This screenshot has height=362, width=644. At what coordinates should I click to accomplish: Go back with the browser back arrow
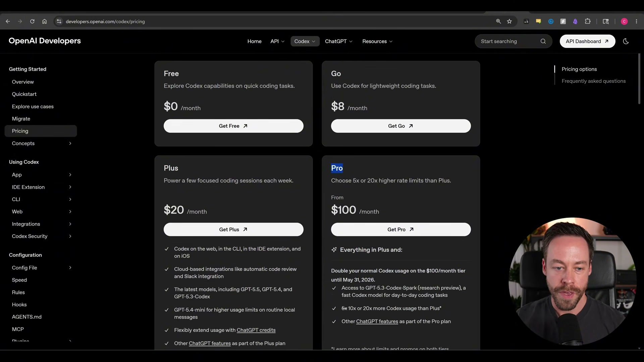tap(8, 21)
